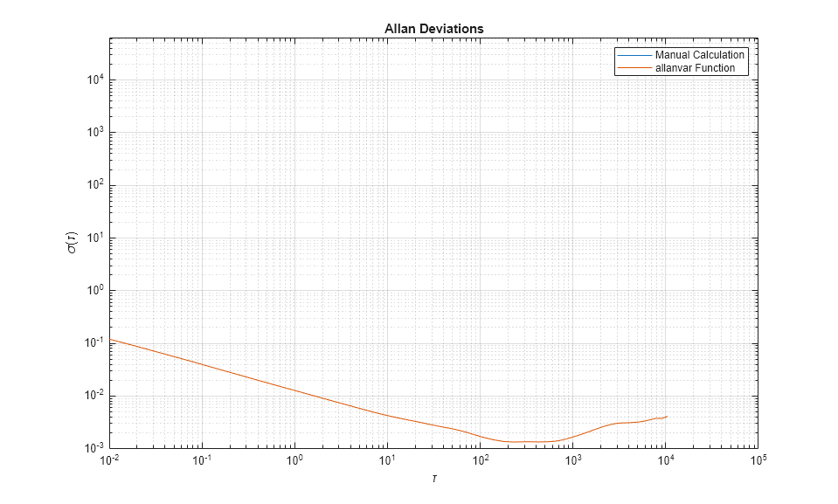Click the blue line sample in the legend
Image resolution: width=838 pixels, height=504 pixels.
(x=636, y=55)
